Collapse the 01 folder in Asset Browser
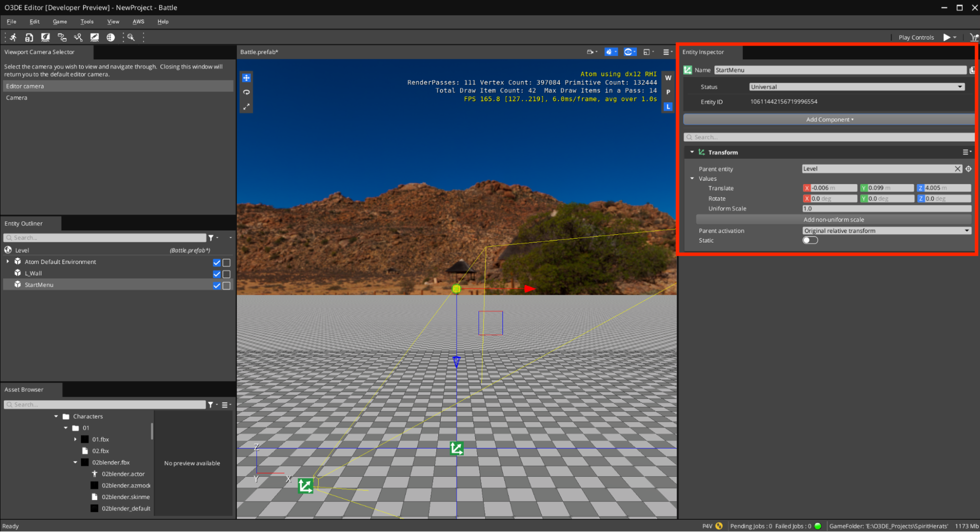 (66, 428)
